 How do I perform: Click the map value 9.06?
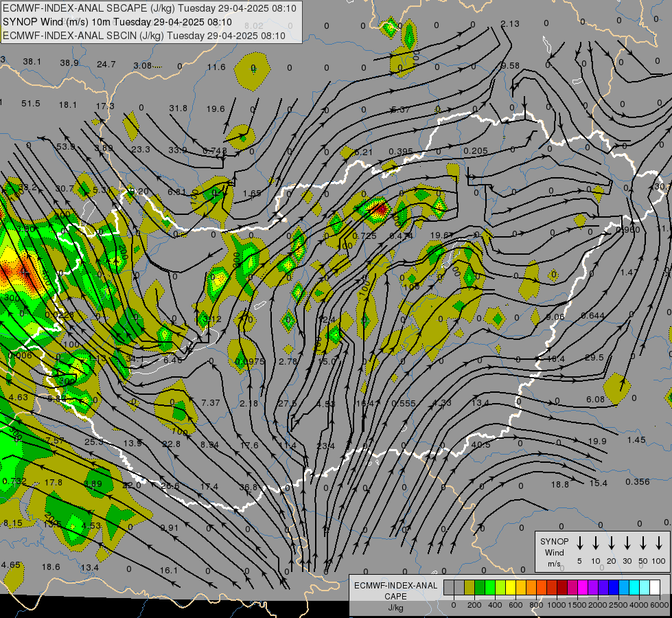tap(555, 317)
